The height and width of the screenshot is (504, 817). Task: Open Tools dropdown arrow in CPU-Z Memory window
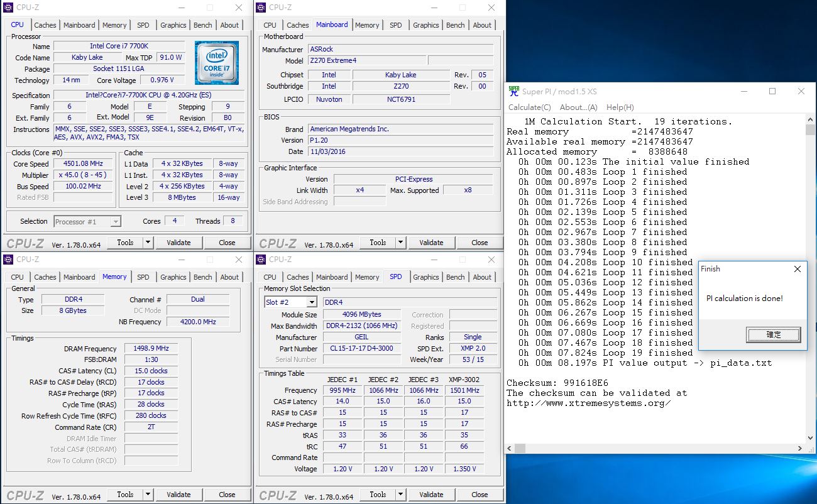(x=148, y=495)
